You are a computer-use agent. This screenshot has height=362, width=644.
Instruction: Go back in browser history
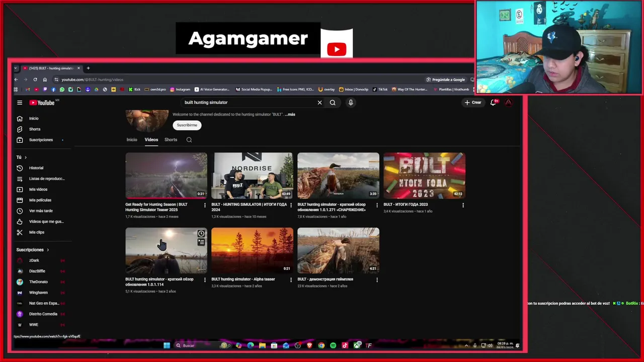[x=16, y=79]
